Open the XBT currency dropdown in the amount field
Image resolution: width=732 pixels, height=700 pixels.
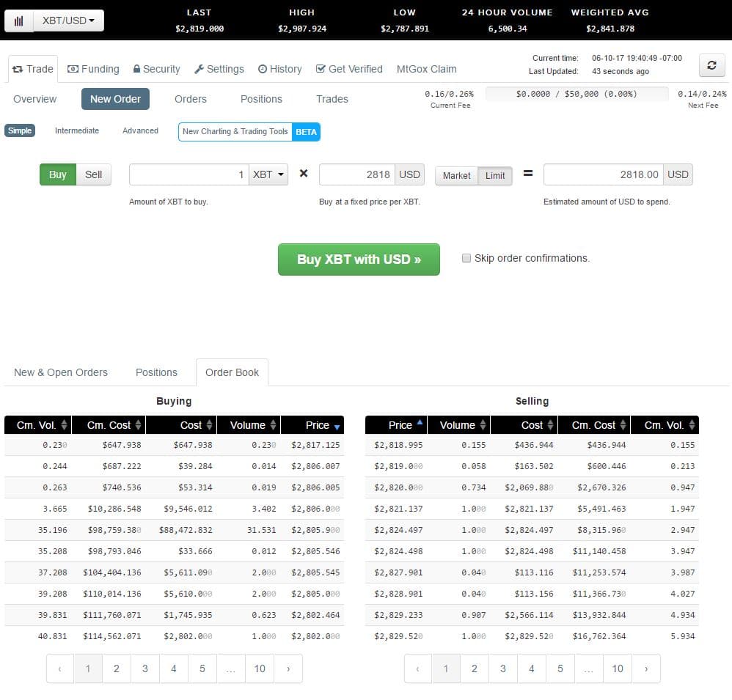point(268,174)
